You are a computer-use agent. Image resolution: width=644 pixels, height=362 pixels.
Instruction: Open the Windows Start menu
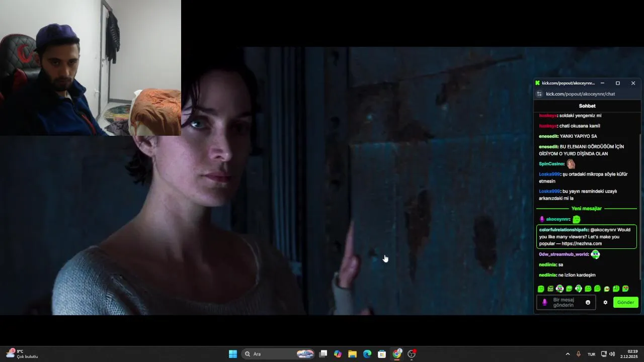point(233,354)
